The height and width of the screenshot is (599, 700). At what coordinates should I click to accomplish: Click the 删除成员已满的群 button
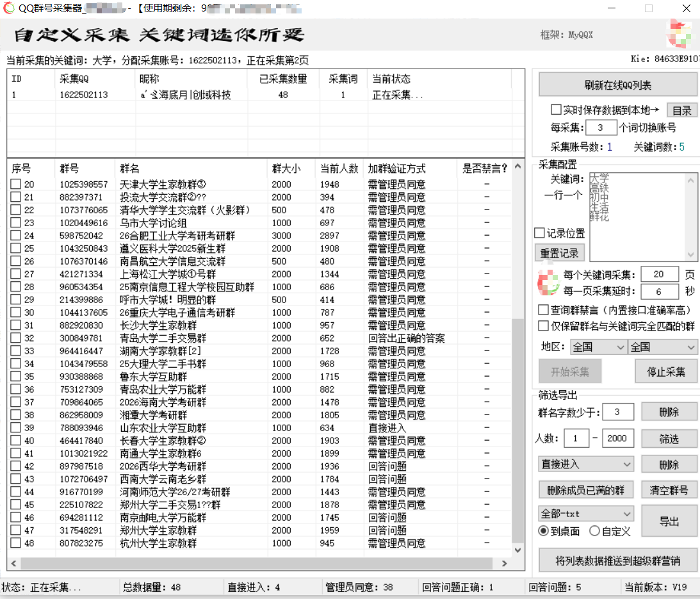[x=586, y=490]
